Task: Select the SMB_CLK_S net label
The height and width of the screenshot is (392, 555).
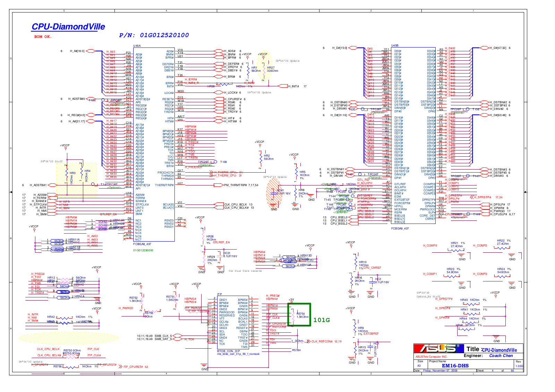Action: click(x=163, y=336)
